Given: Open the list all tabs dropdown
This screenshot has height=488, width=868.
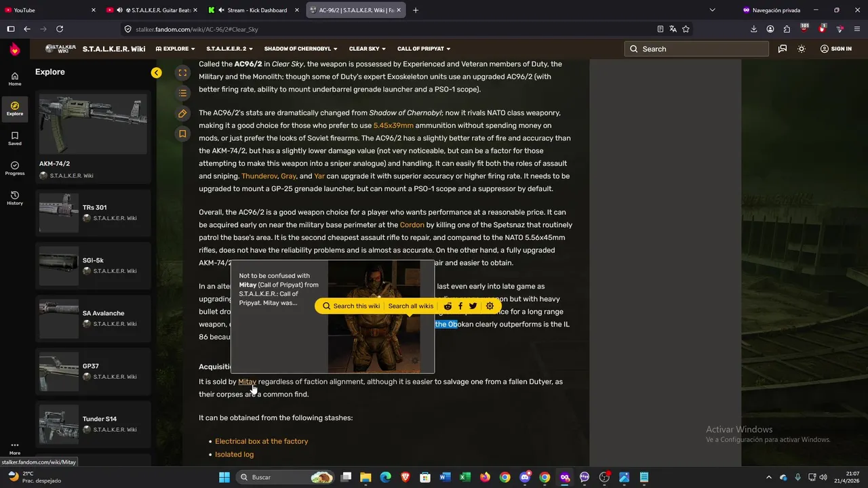Looking at the screenshot, I should [x=712, y=10].
